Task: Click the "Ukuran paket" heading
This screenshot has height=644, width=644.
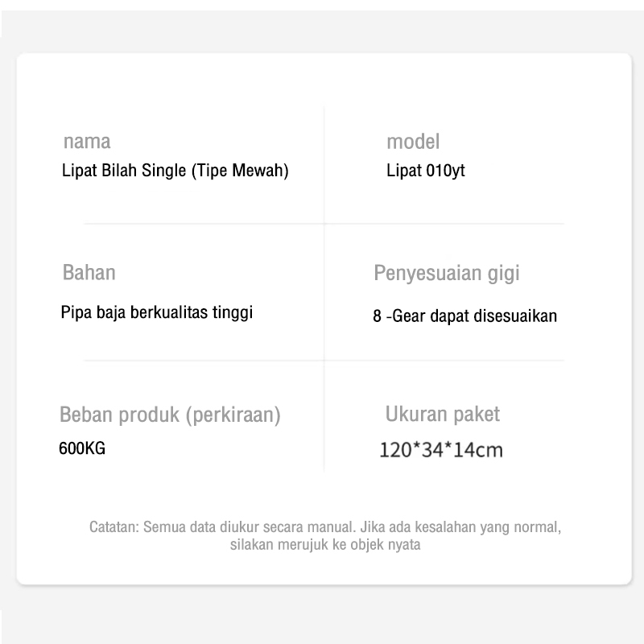Action: coord(443,415)
